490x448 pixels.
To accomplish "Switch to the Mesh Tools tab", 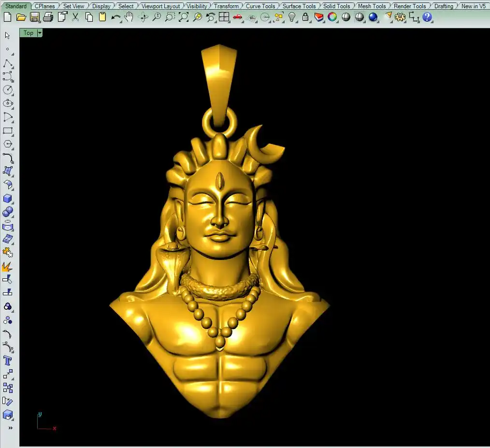I will (x=372, y=6).
